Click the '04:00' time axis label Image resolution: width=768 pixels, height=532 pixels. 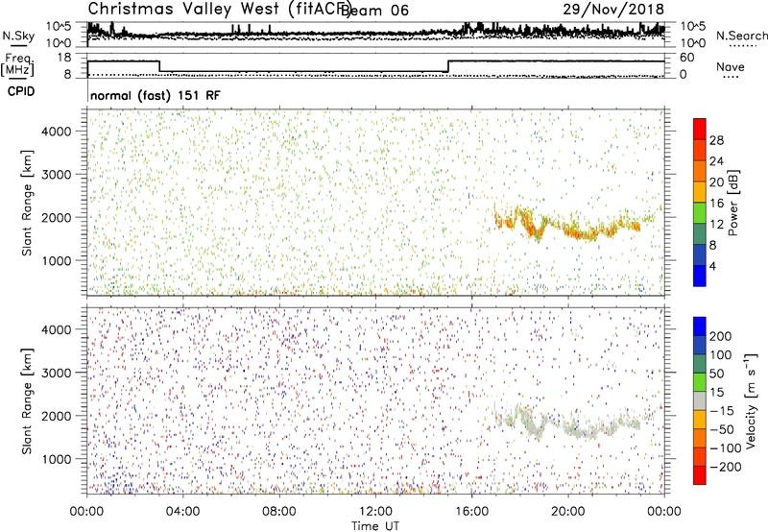coord(182,512)
